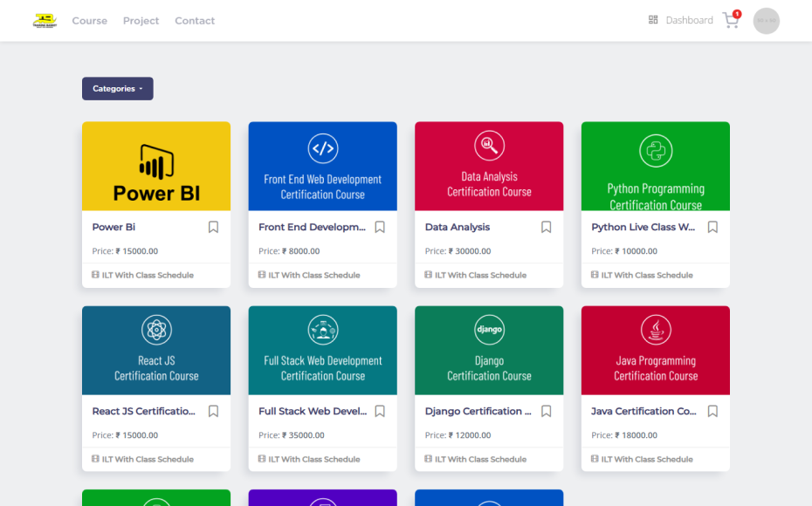This screenshot has width=812, height=506.
Task: Open the Data Analysis course thumbnail
Action: pyautogui.click(x=489, y=166)
